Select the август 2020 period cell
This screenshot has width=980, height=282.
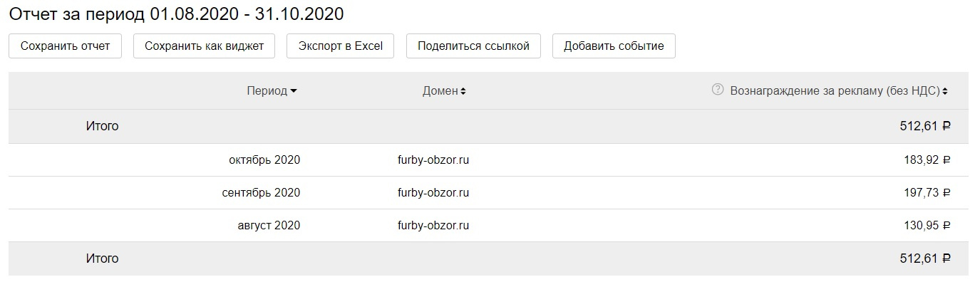pos(269,226)
